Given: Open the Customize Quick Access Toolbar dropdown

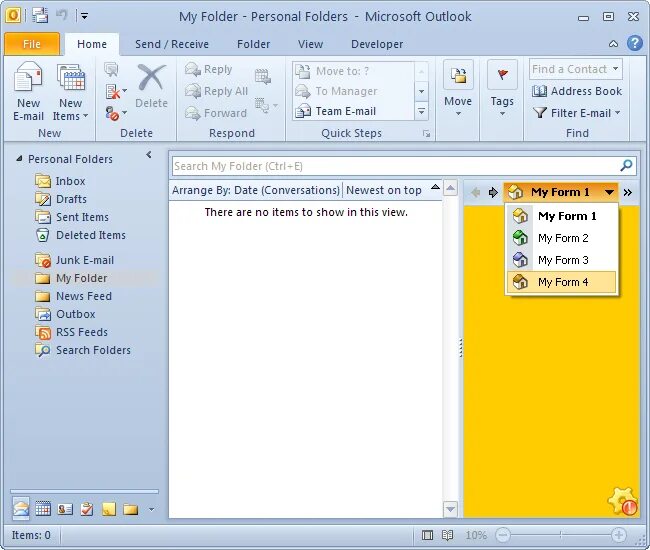Looking at the screenshot, I should click(84, 16).
